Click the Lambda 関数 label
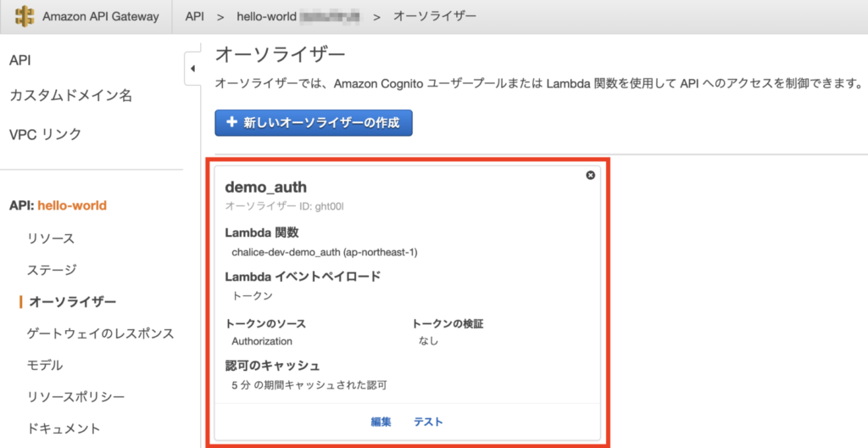The width and height of the screenshot is (868, 448). click(262, 232)
